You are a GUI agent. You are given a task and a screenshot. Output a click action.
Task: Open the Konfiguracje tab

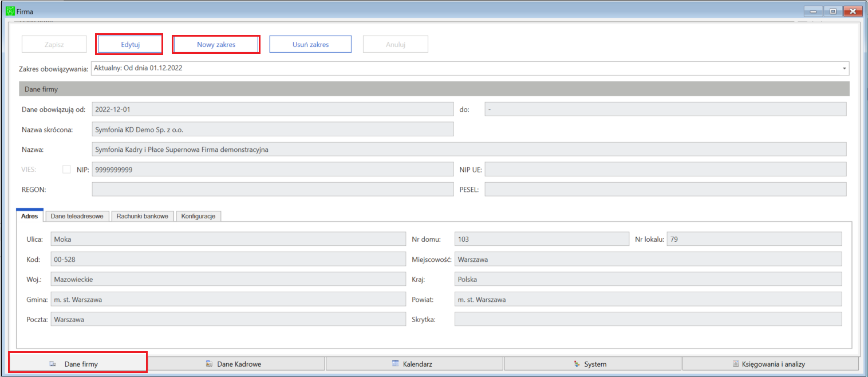point(198,216)
